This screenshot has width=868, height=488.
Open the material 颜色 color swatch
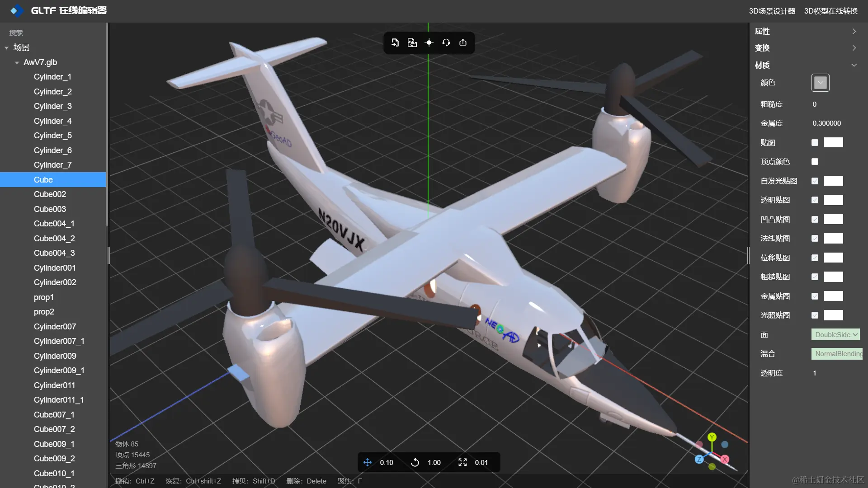coord(820,83)
